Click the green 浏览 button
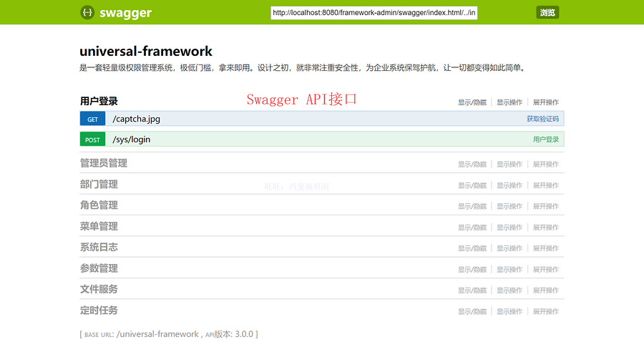The image size is (644, 342). (547, 12)
